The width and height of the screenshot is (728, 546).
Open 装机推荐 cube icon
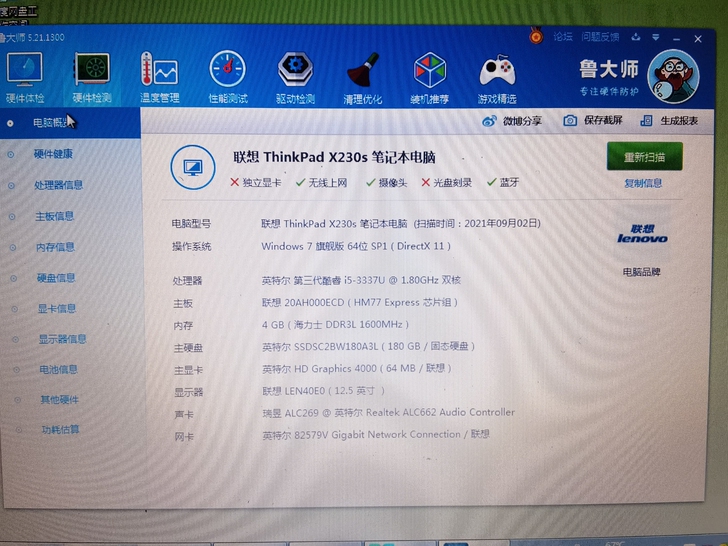(429, 78)
